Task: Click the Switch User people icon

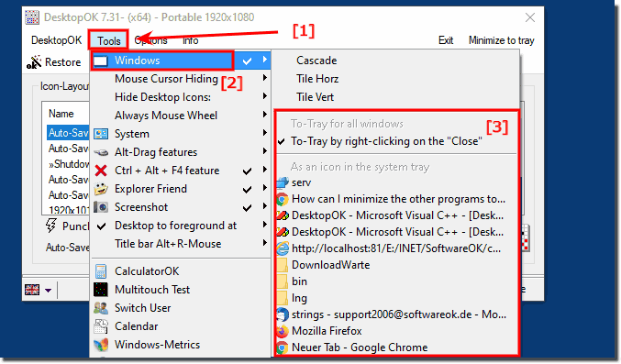Action: point(101,308)
